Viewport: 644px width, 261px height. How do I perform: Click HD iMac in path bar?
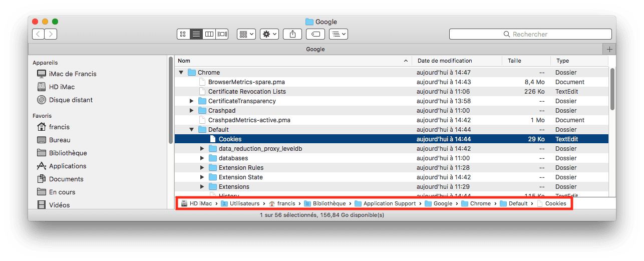(x=196, y=204)
